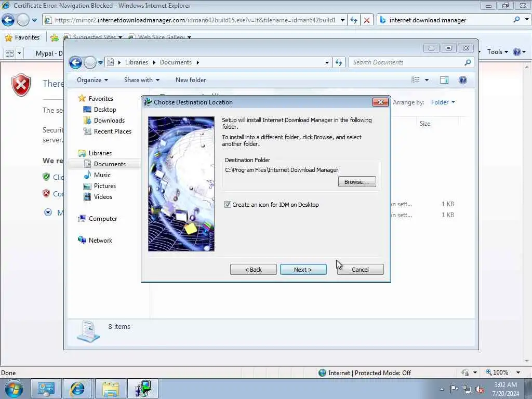Click the IE stop loading button
This screenshot has width=532, height=399.
[367, 20]
